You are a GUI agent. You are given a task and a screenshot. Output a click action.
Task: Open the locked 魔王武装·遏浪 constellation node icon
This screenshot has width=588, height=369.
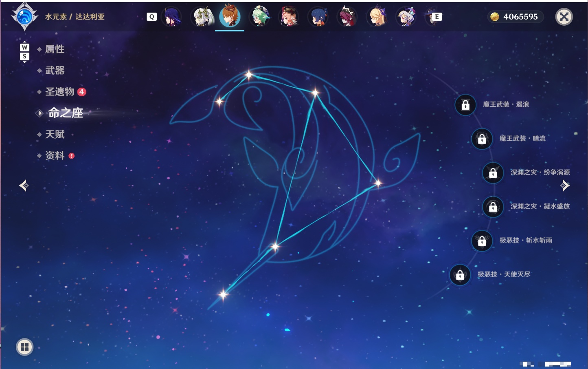tap(465, 105)
